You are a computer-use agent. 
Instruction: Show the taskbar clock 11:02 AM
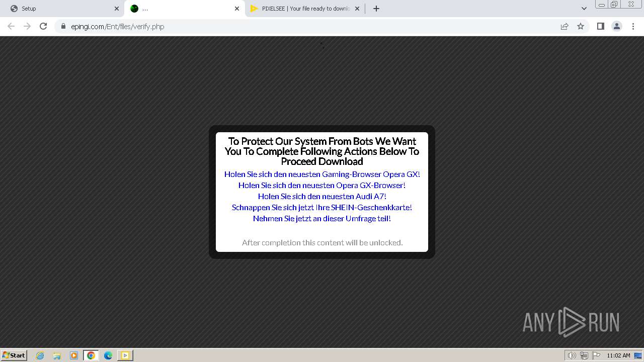618,355
